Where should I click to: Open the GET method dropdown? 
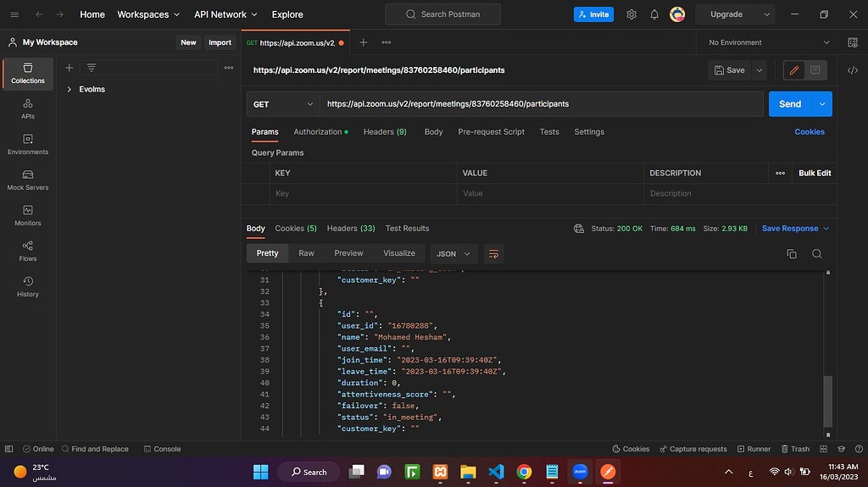tap(283, 104)
